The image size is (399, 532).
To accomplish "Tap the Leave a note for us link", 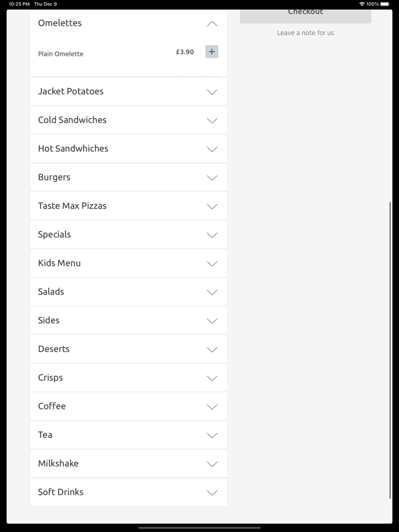I will click(x=306, y=33).
